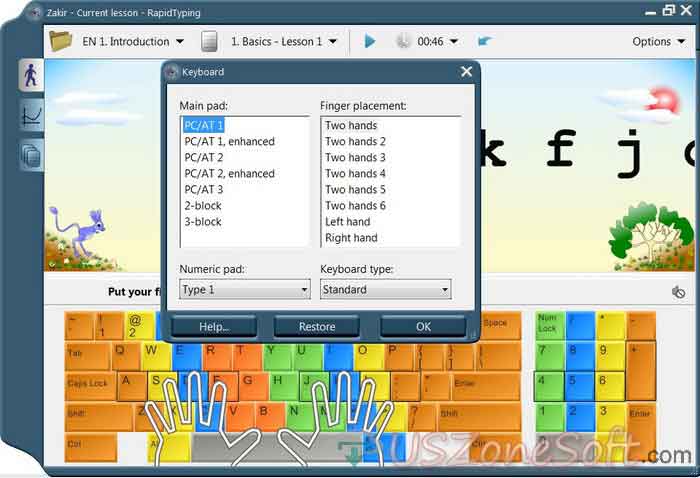Select the 2-block layout
700x478 pixels.
(203, 206)
